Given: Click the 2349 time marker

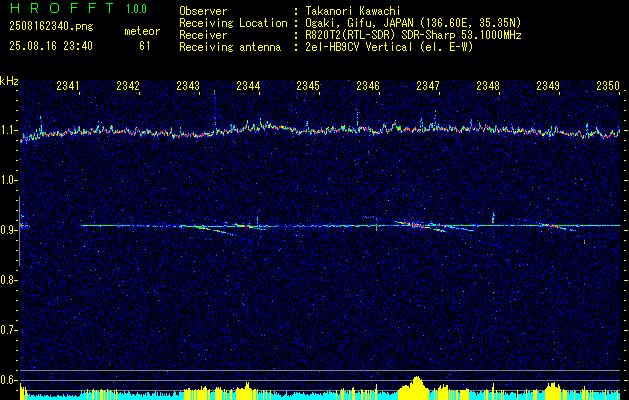Looking at the screenshot, I should (548, 85).
